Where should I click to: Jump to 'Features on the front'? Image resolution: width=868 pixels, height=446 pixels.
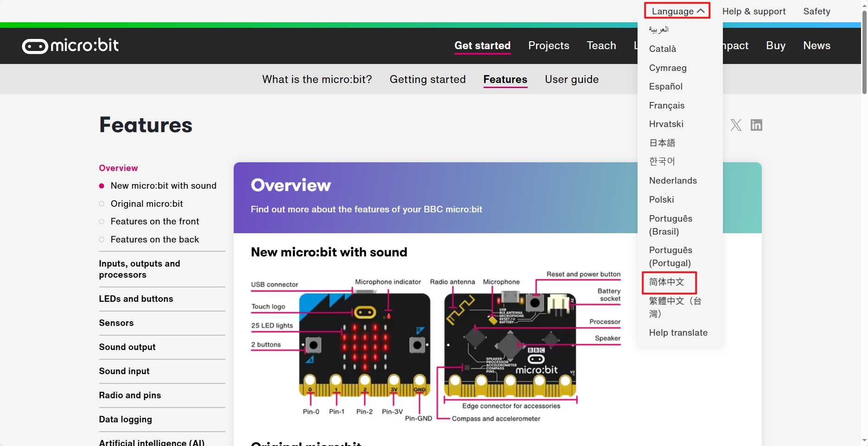154,221
